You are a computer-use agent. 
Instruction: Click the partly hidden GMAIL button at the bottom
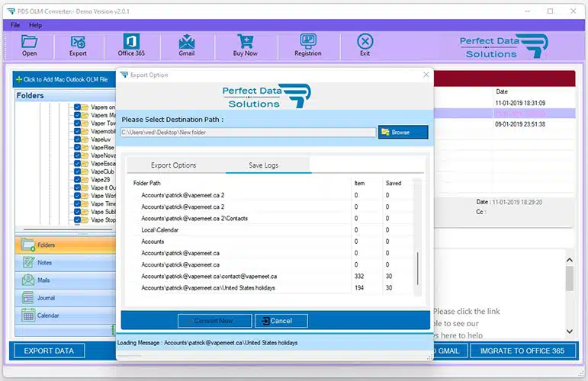pyautogui.click(x=450, y=351)
